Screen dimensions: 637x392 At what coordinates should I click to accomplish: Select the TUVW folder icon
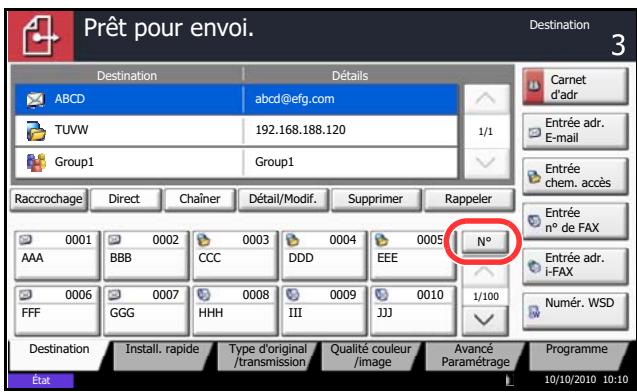coord(36,131)
